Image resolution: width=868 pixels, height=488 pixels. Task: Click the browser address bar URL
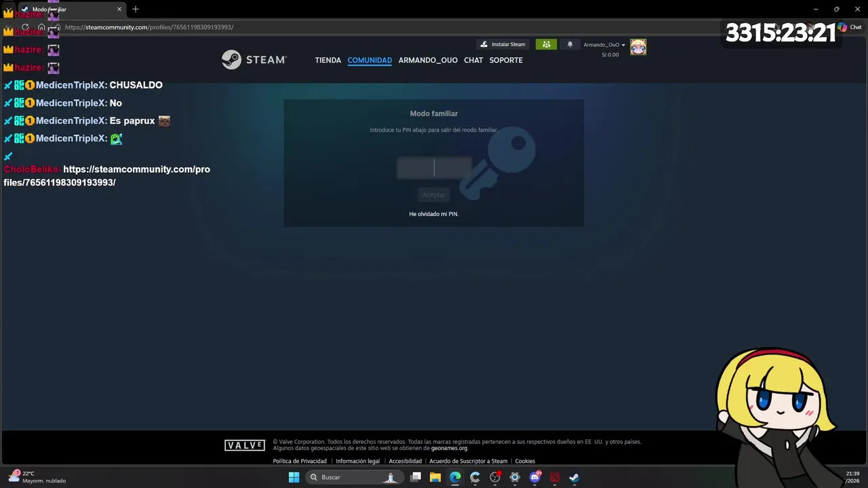pos(149,27)
